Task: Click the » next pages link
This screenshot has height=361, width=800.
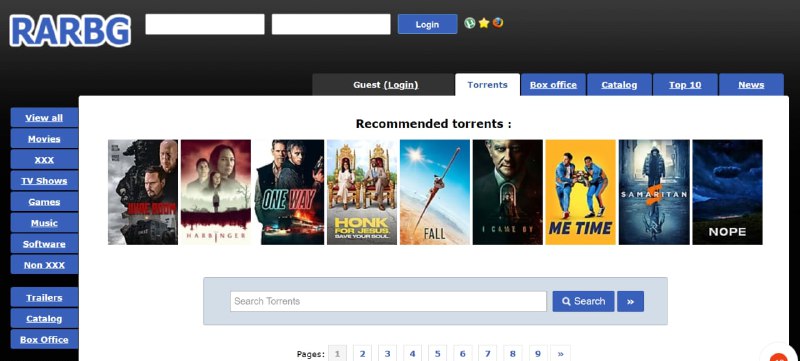Action: click(561, 353)
